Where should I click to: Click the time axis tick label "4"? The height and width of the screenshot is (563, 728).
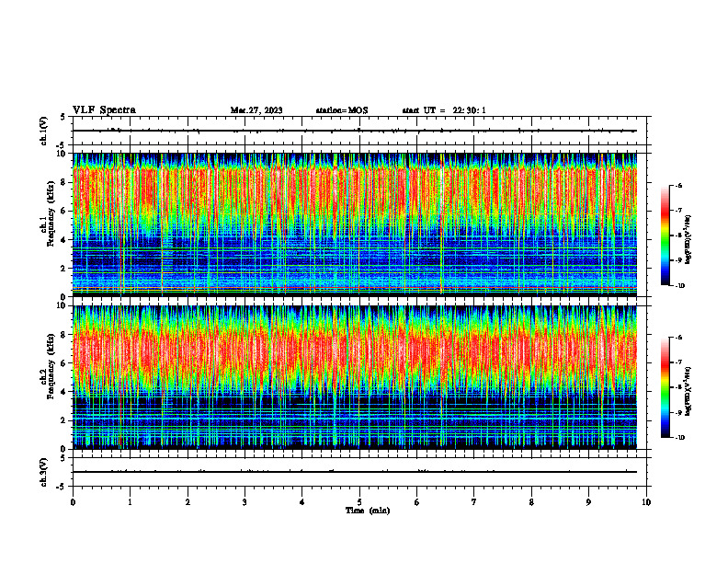302,502
